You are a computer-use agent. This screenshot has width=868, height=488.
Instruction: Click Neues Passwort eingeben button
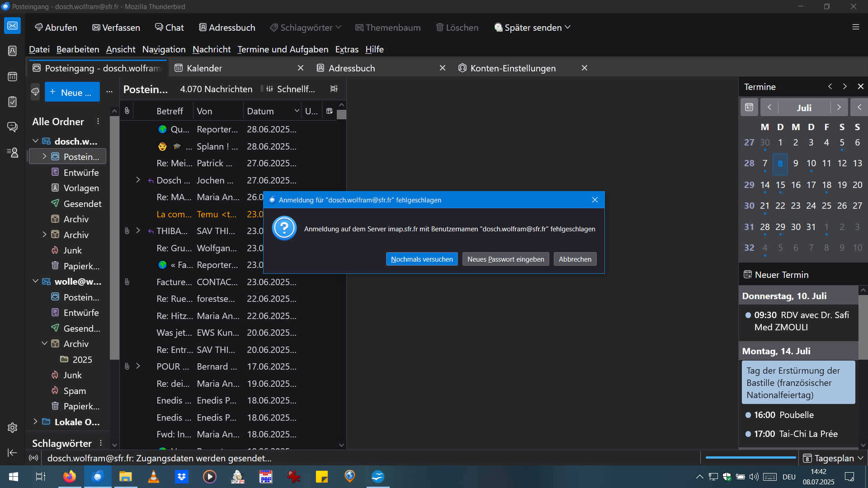pos(505,259)
